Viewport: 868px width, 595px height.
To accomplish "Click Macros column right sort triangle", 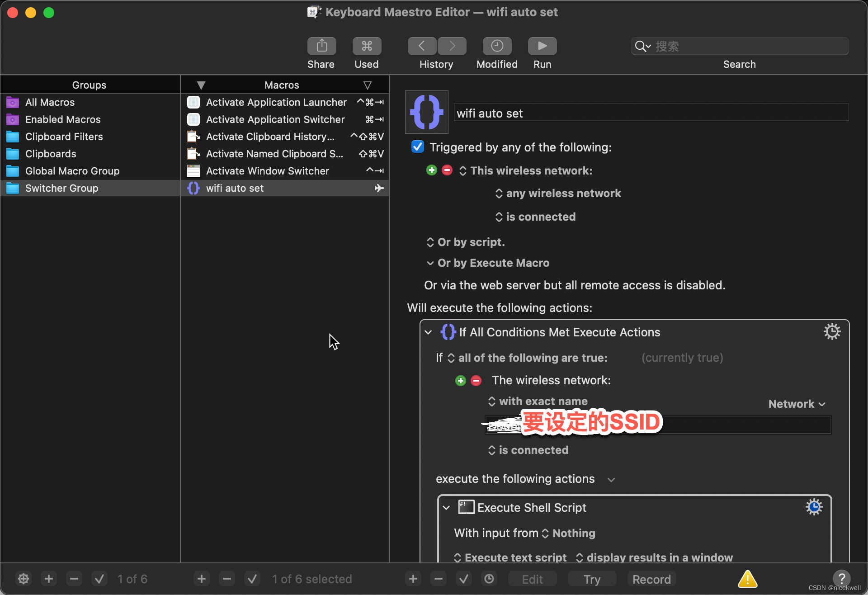I will pyautogui.click(x=368, y=85).
